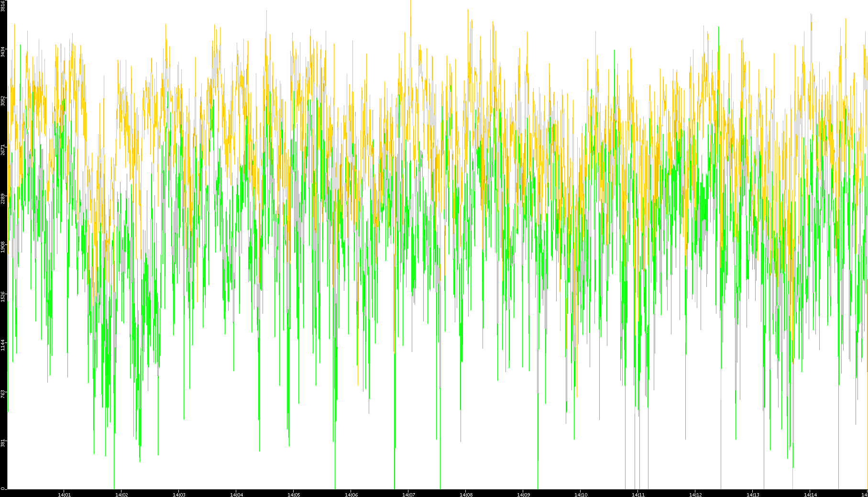Click the 14:01 time axis label

tap(64, 495)
